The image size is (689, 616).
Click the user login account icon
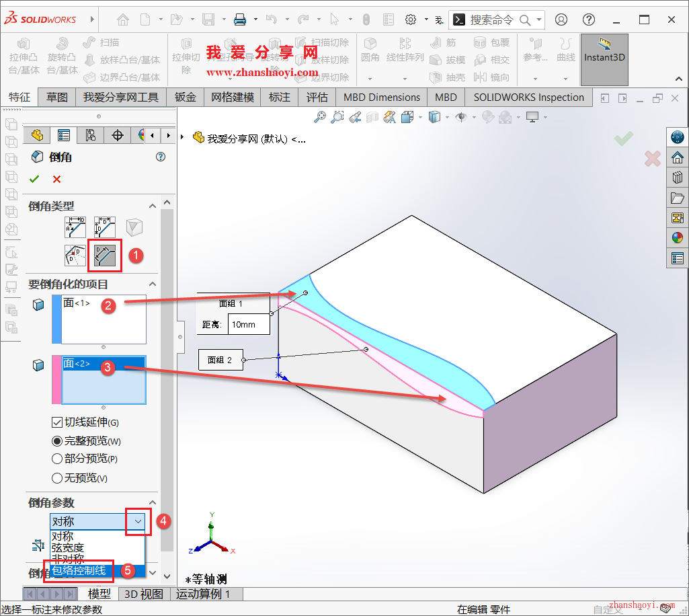(561, 20)
